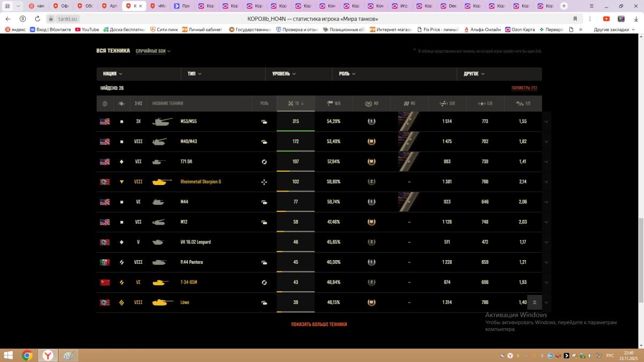Click the average damage column header

[x=447, y=104]
